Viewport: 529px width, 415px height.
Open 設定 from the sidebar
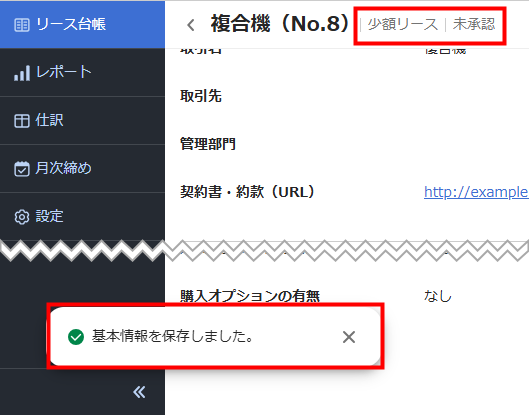pos(82,217)
